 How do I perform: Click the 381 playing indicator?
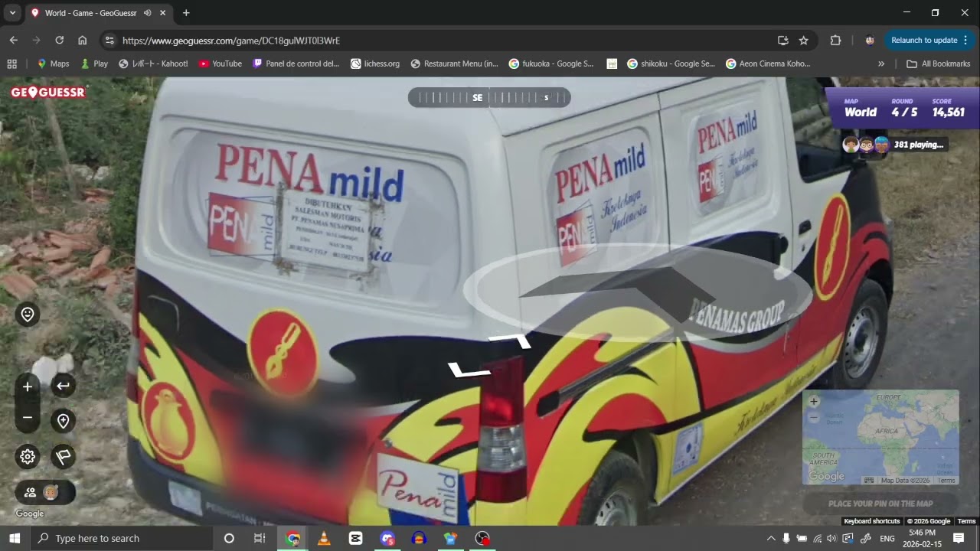tap(895, 144)
